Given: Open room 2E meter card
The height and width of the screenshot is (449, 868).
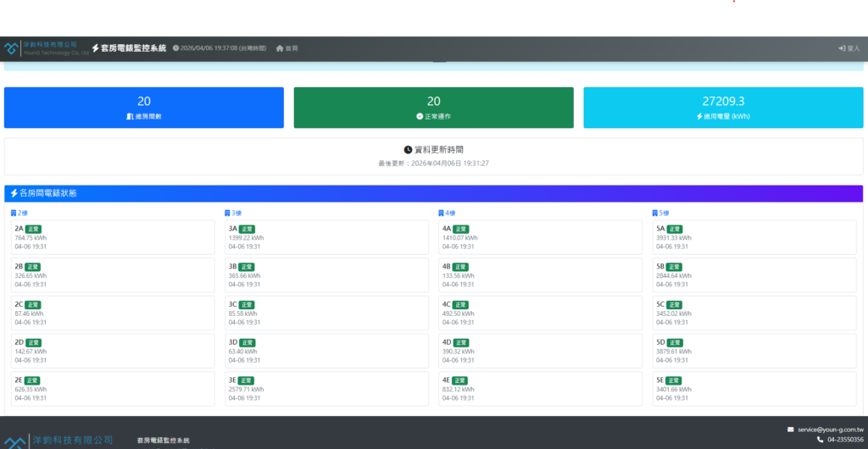Looking at the screenshot, I should click(113, 389).
